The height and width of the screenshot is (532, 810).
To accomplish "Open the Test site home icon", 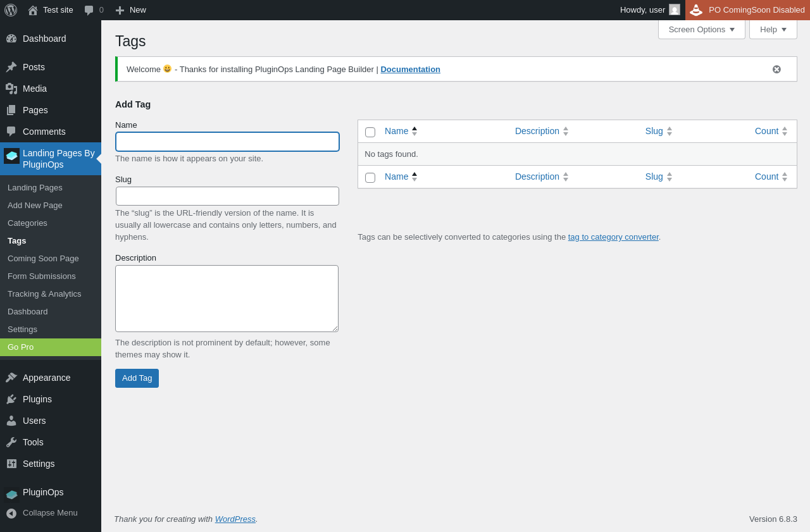I will click(x=32, y=10).
